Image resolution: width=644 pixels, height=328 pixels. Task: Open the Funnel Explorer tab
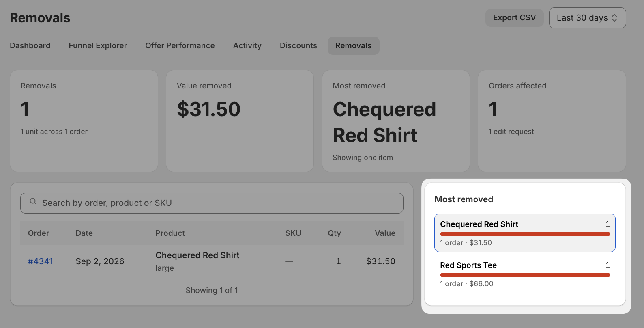coord(98,45)
